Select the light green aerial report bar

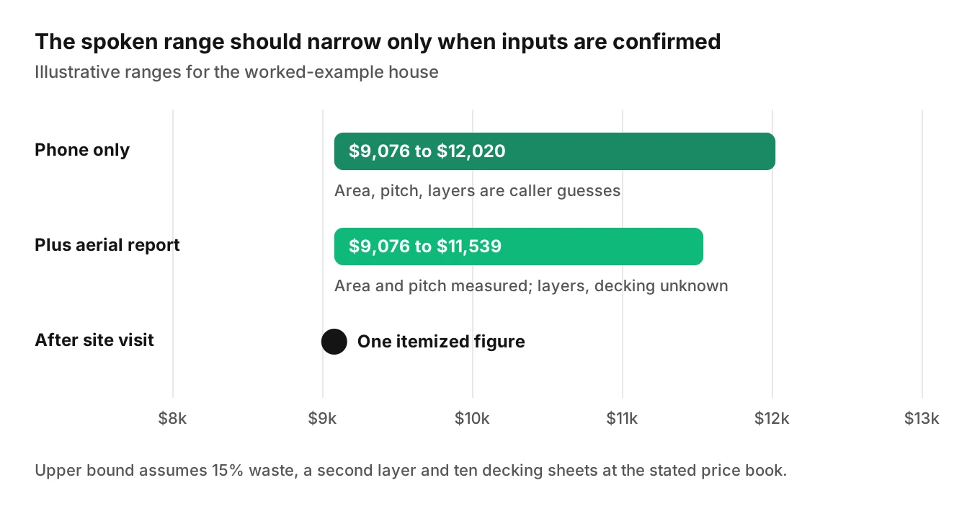tap(519, 247)
